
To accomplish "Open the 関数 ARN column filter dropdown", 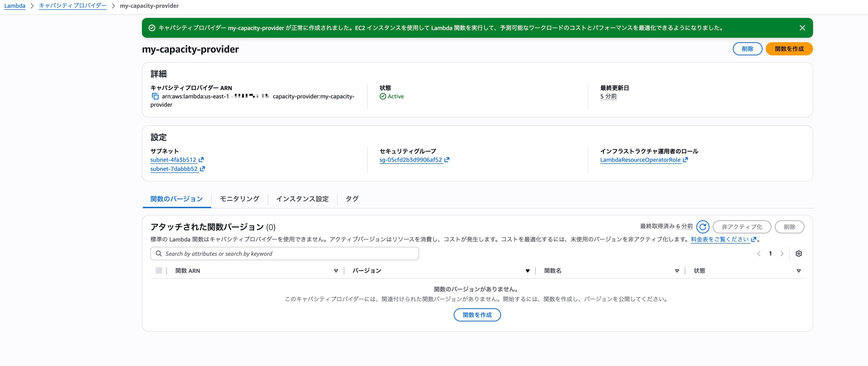I will click(x=336, y=271).
